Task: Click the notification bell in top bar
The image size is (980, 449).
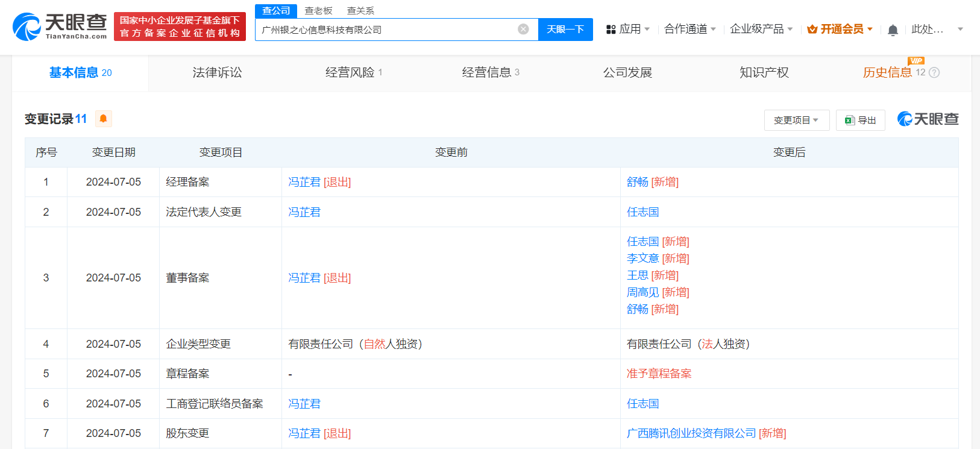Action: coord(893,30)
